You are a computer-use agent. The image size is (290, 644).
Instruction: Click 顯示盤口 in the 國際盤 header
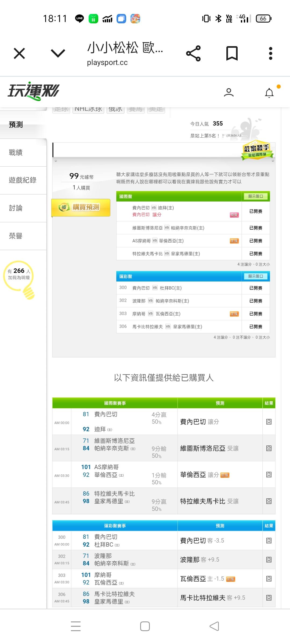(256, 196)
